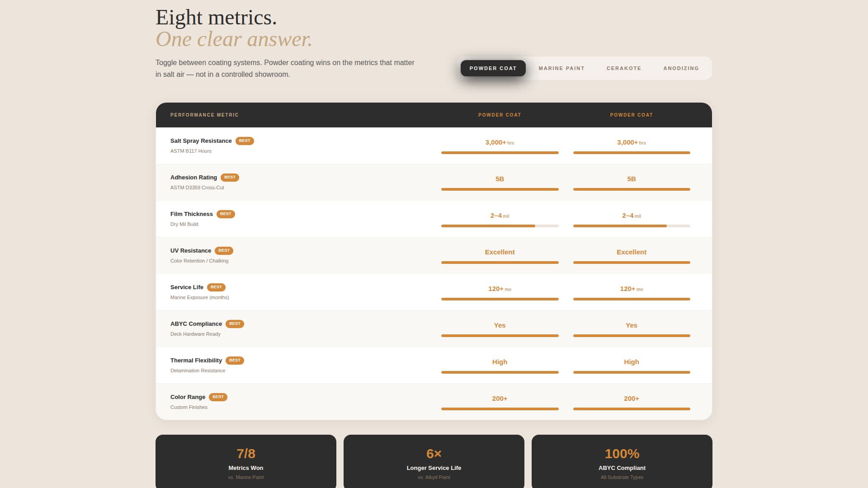
Task: Click the BEST badge beside Service Life
Action: click(x=216, y=287)
